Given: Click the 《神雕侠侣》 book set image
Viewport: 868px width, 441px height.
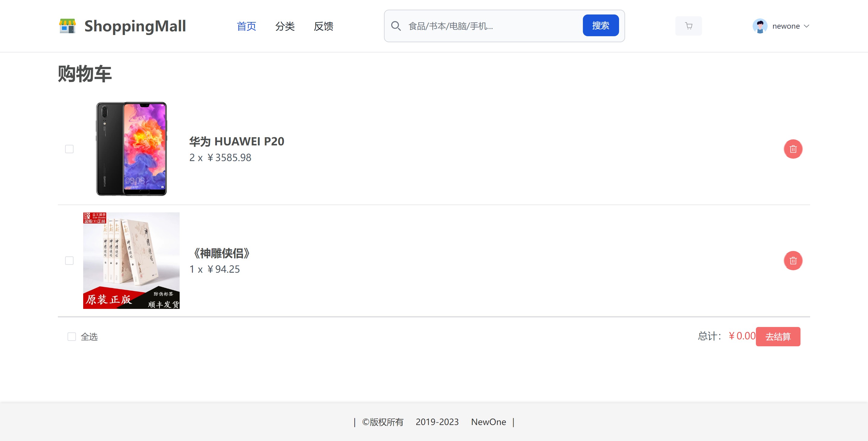Looking at the screenshot, I should point(131,261).
